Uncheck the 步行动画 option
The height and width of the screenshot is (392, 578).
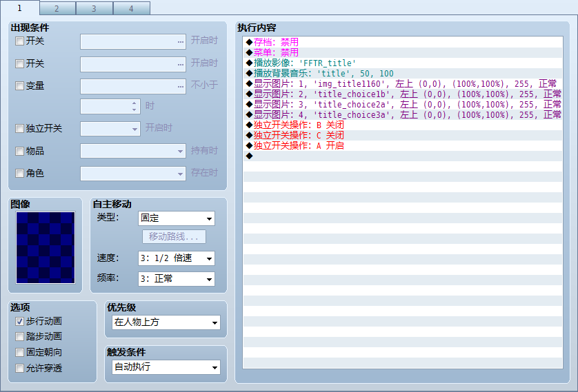tap(19, 322)
